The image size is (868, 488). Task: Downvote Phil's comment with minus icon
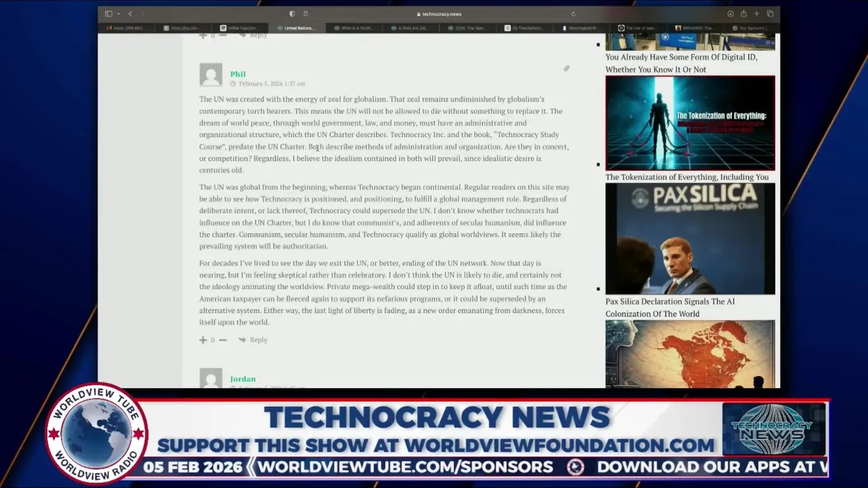(222, 340)
